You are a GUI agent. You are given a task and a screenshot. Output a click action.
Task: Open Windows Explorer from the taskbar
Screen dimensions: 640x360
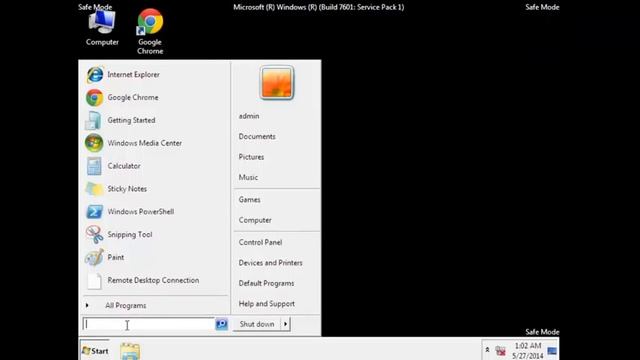coord(130,351)
